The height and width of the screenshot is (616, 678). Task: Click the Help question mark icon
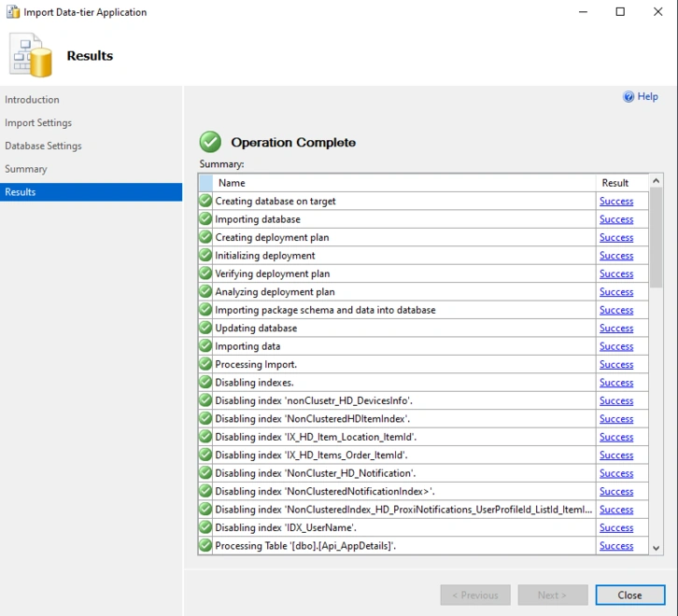[629, 96]
